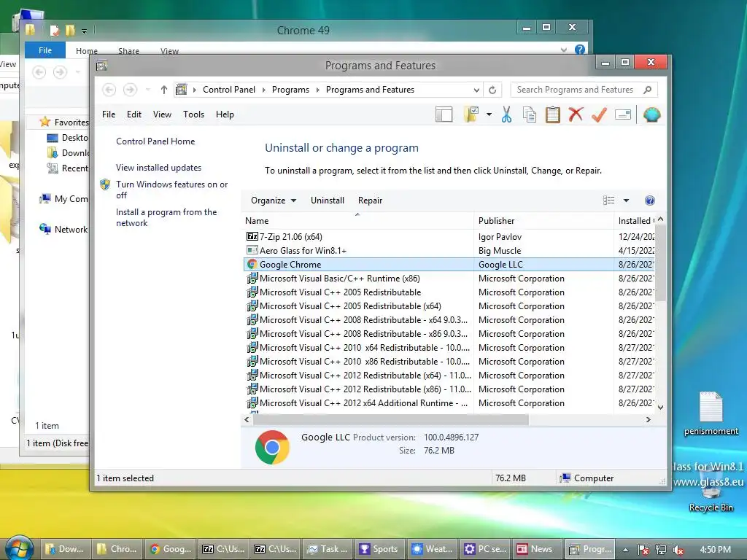This screenshot has width=747, height=560.
Task: Switch to the News app on taskbar
Action: pos(535,549)
